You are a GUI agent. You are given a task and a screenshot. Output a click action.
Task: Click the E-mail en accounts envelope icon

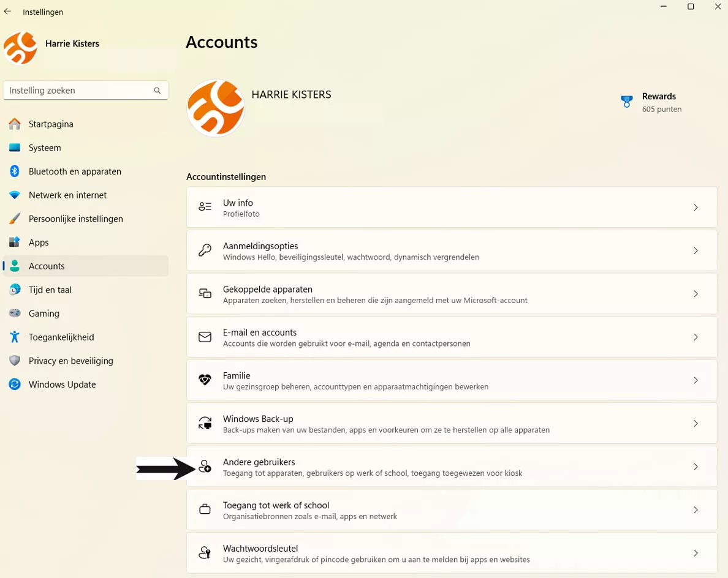click(x=205, y=337)
